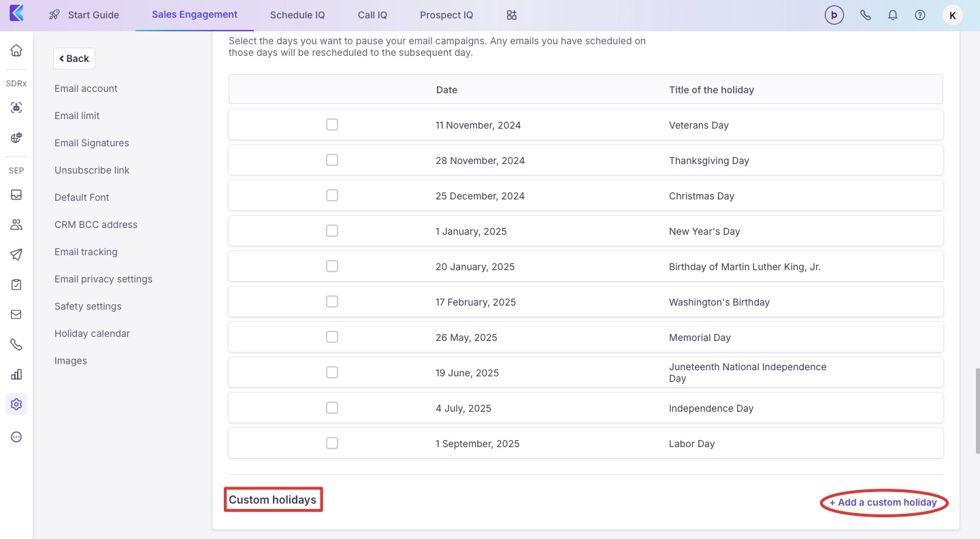Select the Labor Day checkbox
The image size is (980, 539).
pyautogui.click(x=332, y=443)
